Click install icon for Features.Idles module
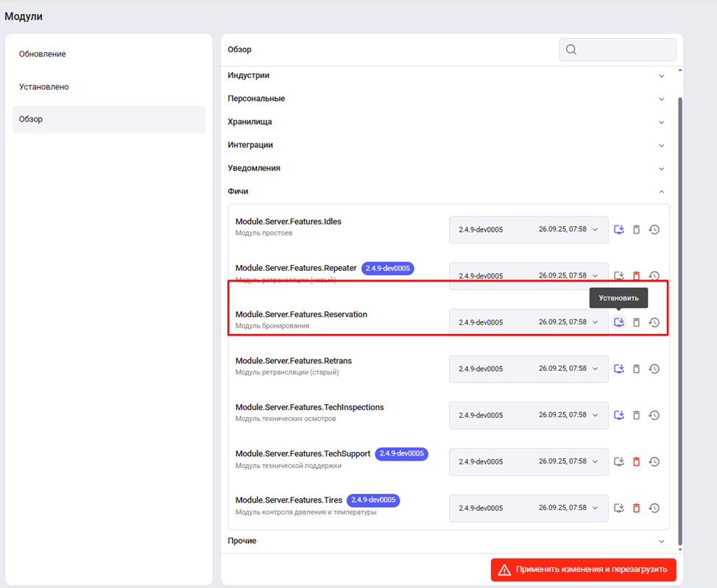Screen dimensions: 717x588 pos(619,230)
